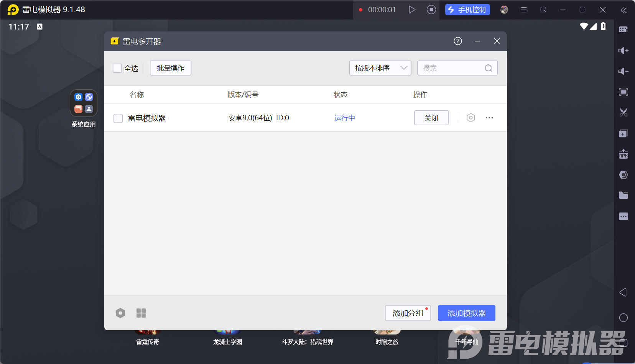Open the shared folder icon in sidebar

[623, 195]
